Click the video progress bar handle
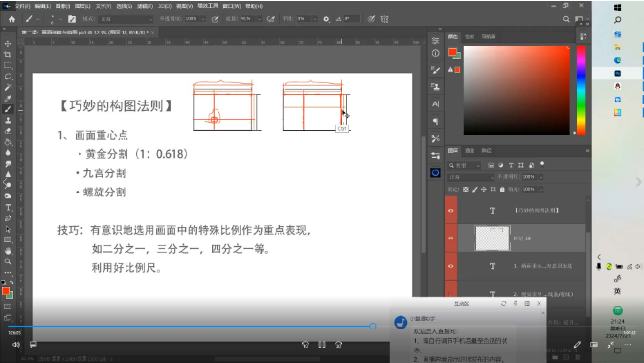Viewport: 644px width, 363px height. point(373,326)
